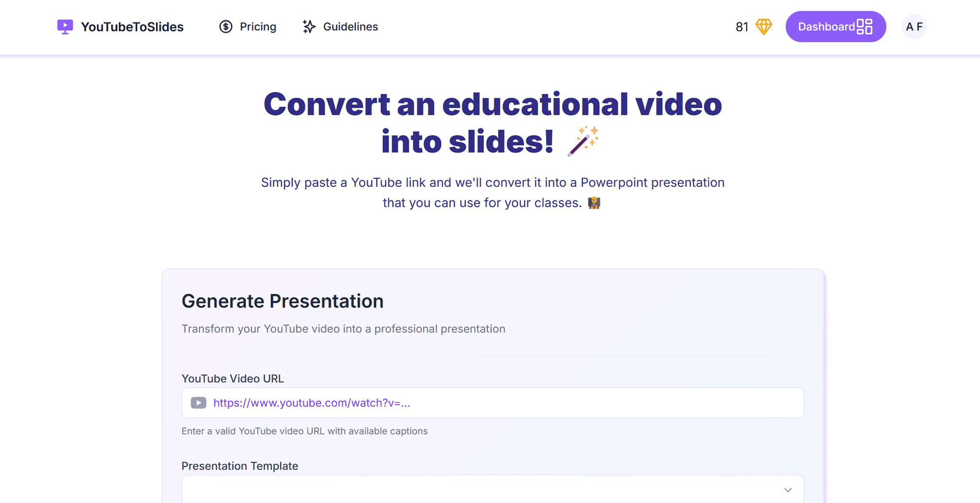Open the YouTubeToSlides home link text
This screenshot has height=503, width=980.
point(132,27)
